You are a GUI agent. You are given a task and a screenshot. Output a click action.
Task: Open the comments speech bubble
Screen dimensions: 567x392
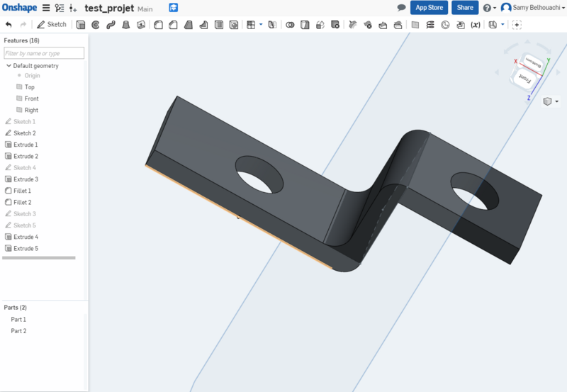point(401,8)
